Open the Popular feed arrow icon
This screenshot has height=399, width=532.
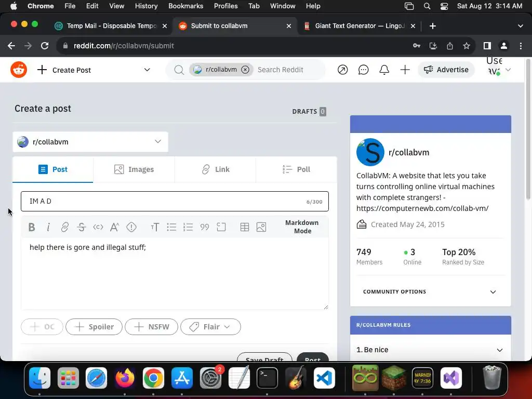point(343,70)
